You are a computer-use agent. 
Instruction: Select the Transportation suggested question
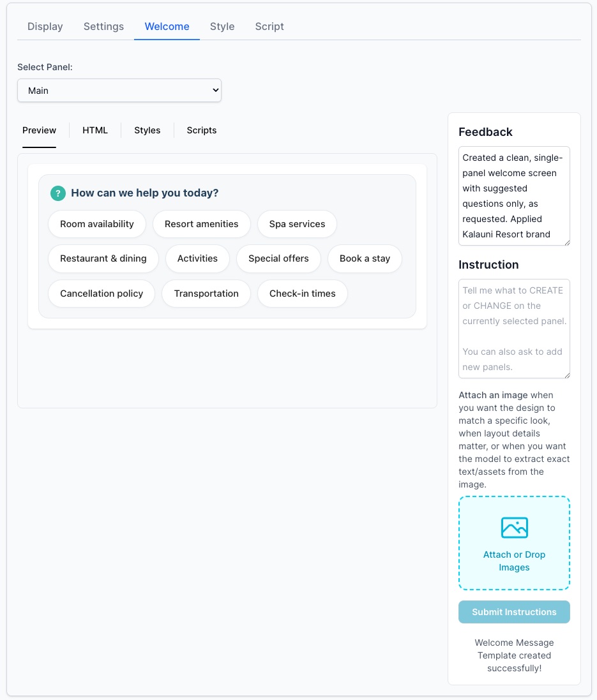[206, 294]
